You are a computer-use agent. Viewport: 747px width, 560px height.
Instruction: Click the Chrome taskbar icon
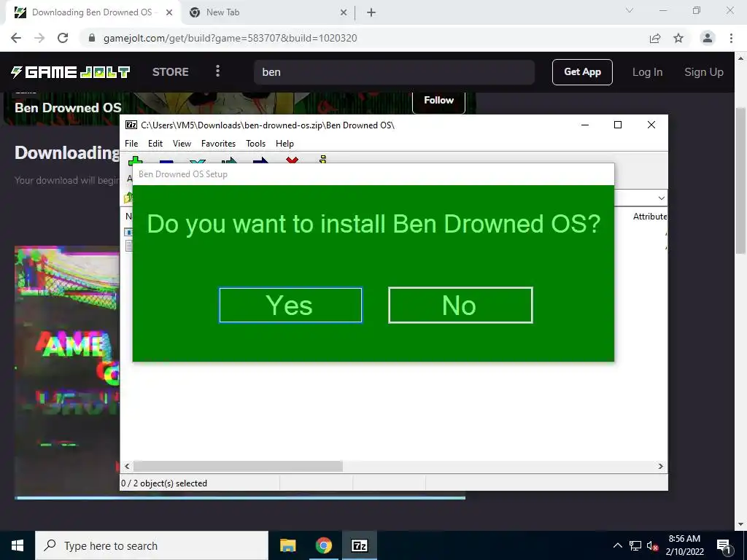(x=323, y=545)
